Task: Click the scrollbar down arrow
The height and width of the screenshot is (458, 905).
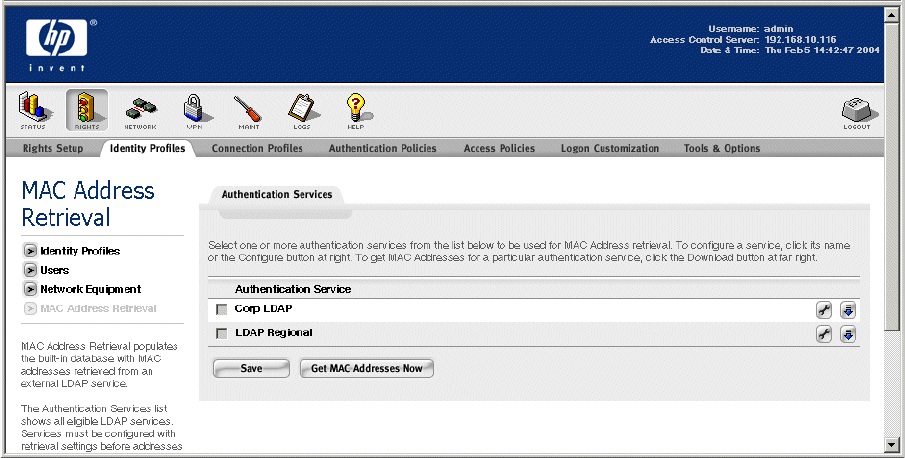Action: tap(892, 444)
